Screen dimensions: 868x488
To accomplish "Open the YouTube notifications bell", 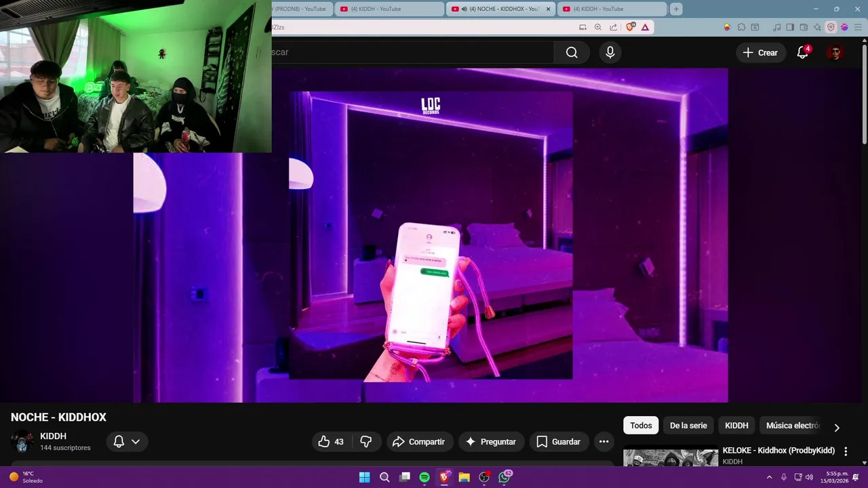I will click(x=802, y=52).
